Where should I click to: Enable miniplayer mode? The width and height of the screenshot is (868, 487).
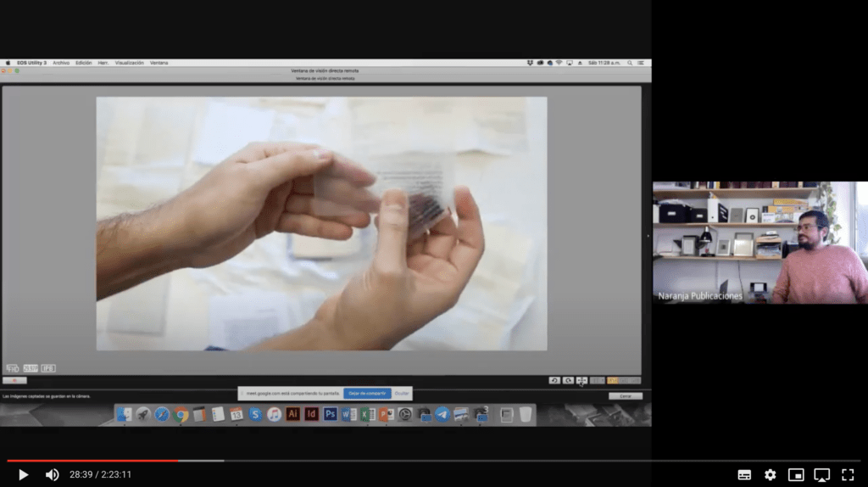tap(796, 475)
